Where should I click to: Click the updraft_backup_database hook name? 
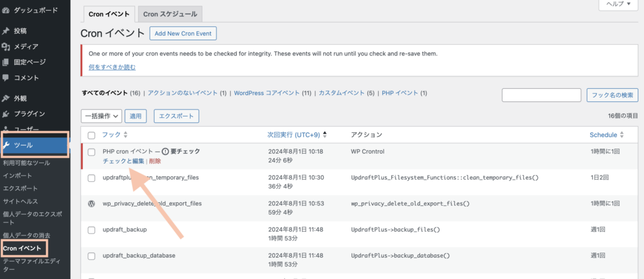pyautogui.click(x=139, y=255)
